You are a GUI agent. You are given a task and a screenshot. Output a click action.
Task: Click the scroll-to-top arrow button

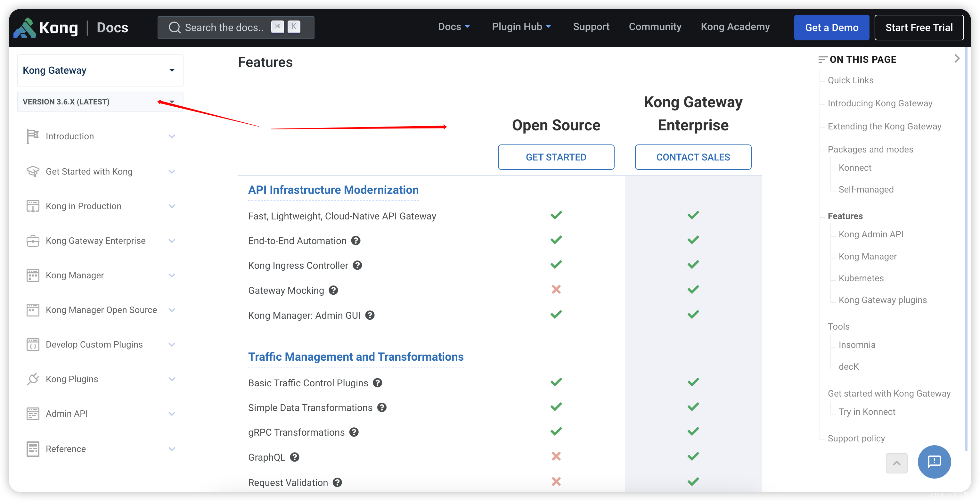[x=896, y=463]
